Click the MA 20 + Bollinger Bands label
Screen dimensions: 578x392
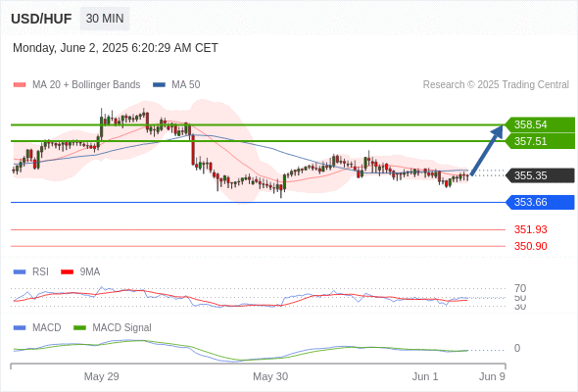point(86,85)
